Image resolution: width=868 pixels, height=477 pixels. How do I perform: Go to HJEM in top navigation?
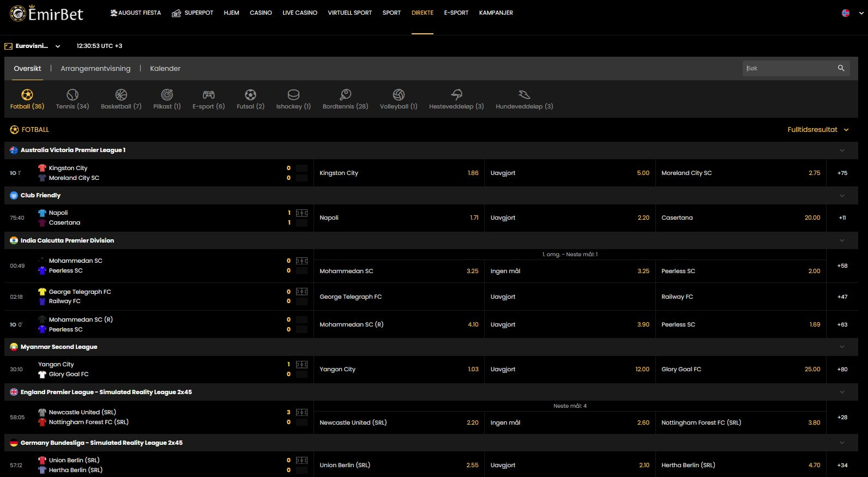(x=231, y=13)
